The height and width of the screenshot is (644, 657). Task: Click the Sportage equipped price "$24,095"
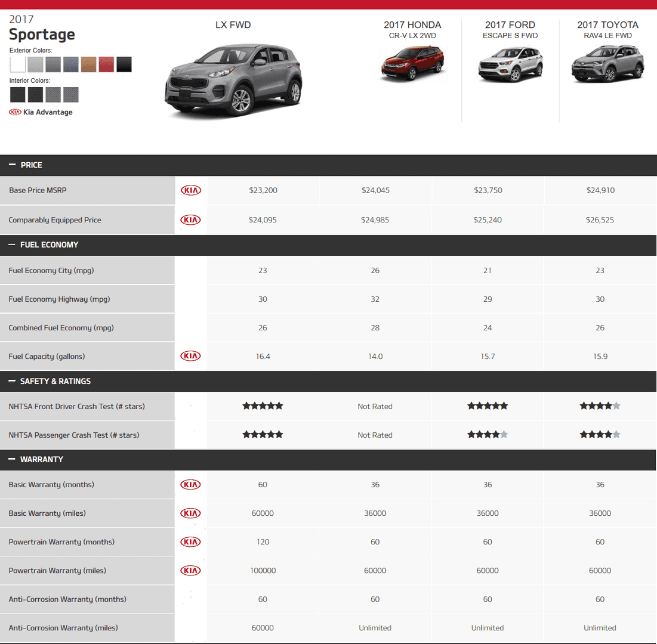263,220
